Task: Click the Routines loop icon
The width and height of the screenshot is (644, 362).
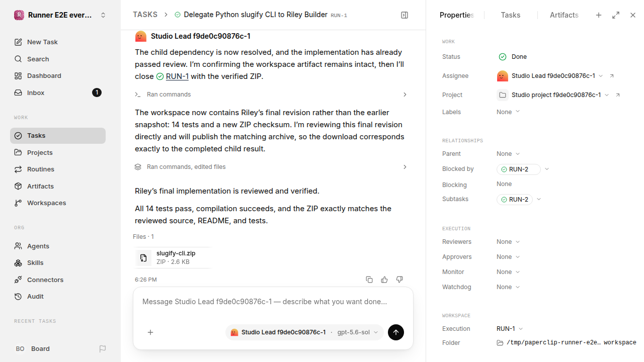Action: pos(18,169)
